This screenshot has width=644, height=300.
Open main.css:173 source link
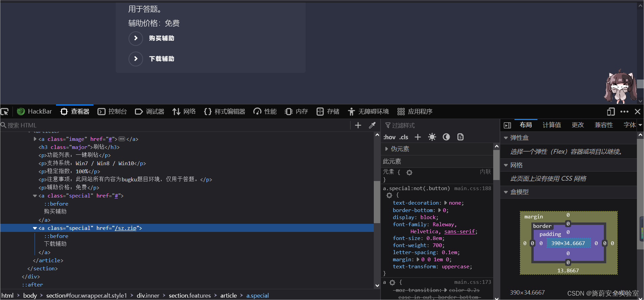coord(473,282)
